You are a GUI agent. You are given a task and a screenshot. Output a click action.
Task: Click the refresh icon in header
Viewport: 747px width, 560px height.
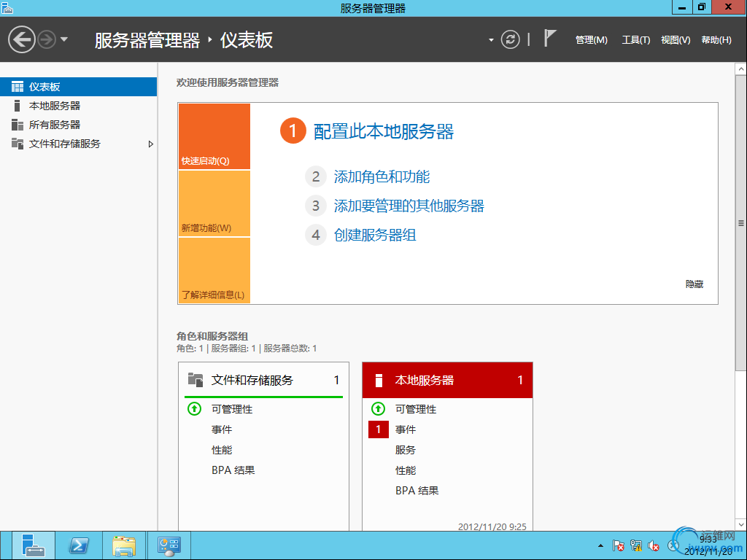(510, 39)
